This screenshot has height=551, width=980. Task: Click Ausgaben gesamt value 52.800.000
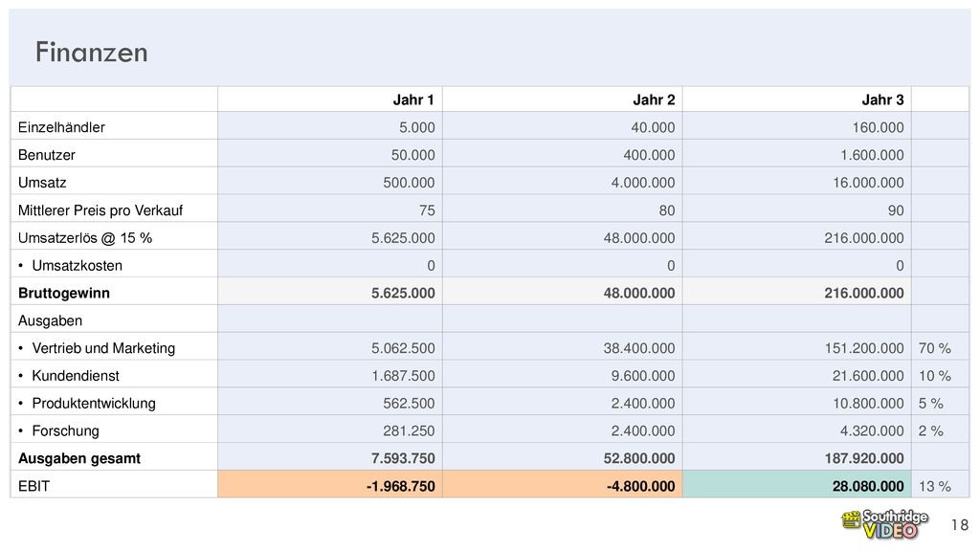(638, 458)
